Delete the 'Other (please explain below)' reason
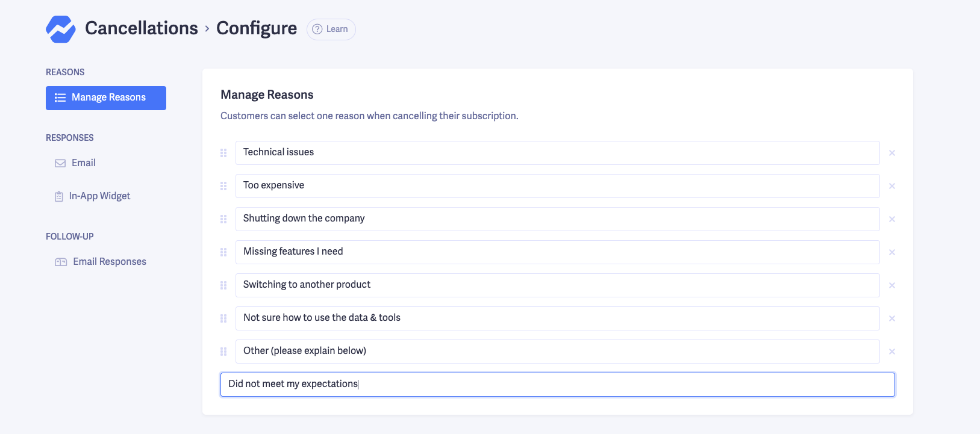980x434 pixels. pos(892,352)
